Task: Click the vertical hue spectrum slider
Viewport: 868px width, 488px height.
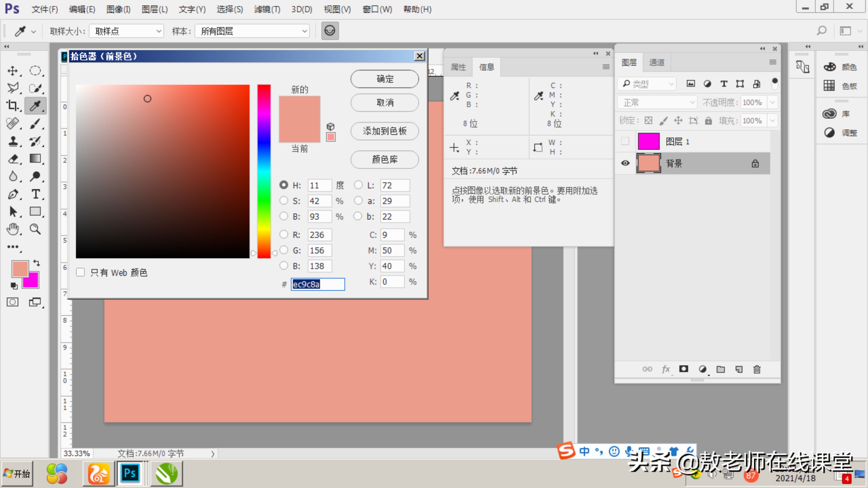Action: tap(264, 171)
